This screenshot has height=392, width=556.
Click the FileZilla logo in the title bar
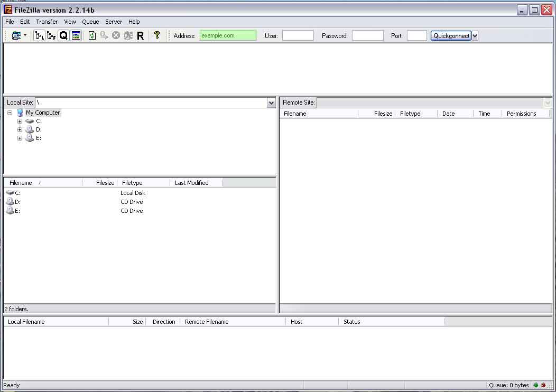point(8,10)
